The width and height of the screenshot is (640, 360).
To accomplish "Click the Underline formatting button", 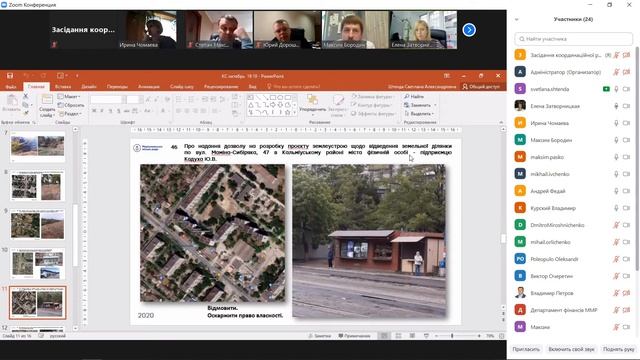I will coord(111,111).
